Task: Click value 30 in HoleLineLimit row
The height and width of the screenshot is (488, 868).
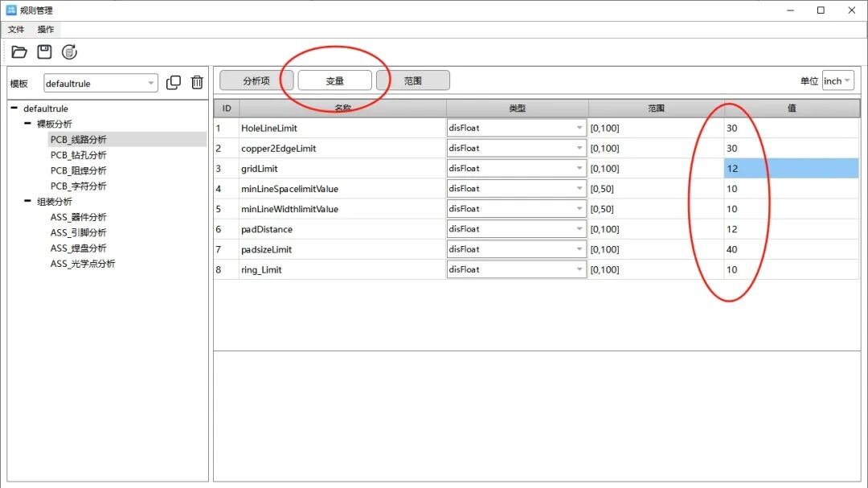Action: [792, 128]
